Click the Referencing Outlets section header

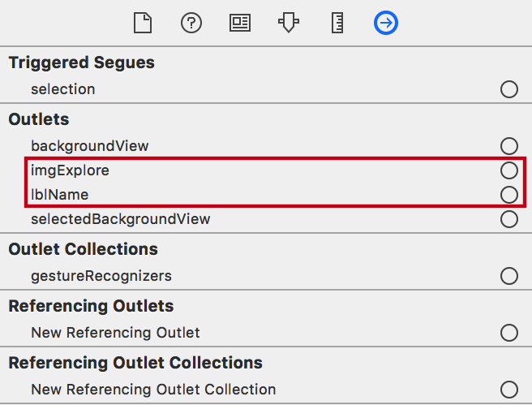click(x=91, y=306)
